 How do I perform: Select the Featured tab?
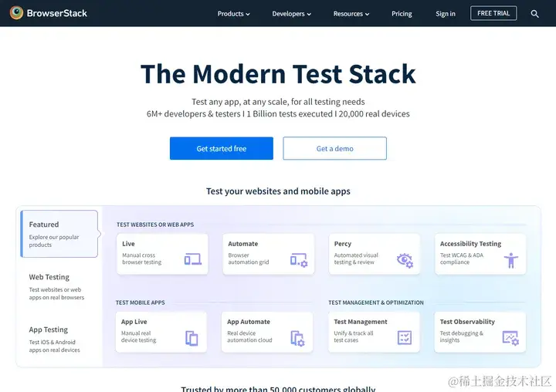tap(59, 234)
